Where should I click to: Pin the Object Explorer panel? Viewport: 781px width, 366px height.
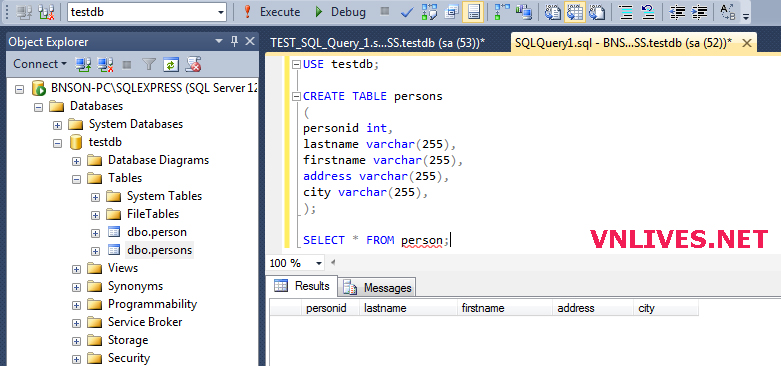point(234,42)
